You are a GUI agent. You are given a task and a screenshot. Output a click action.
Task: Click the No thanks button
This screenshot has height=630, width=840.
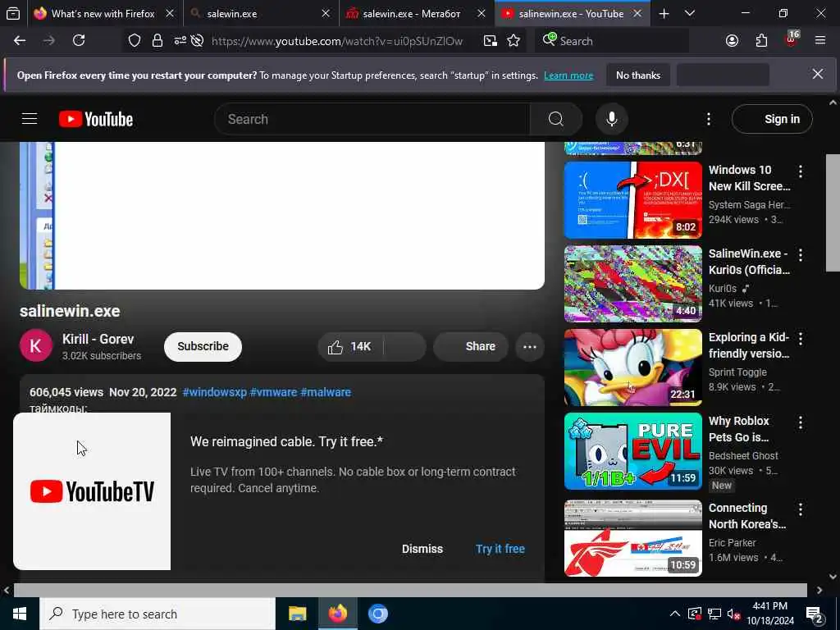click(637, 75)
